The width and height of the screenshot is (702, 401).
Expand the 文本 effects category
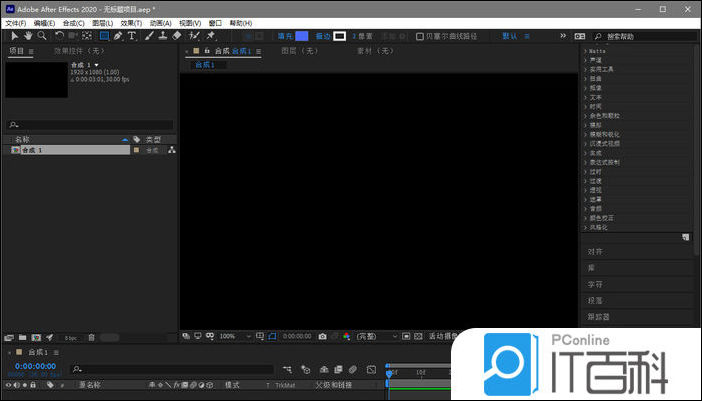[x=596, y=98]
